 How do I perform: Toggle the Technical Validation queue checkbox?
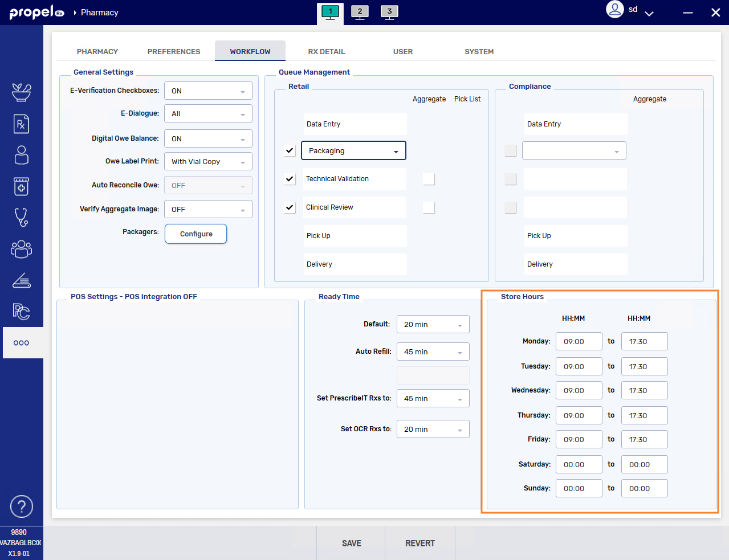tap(290, 179)
